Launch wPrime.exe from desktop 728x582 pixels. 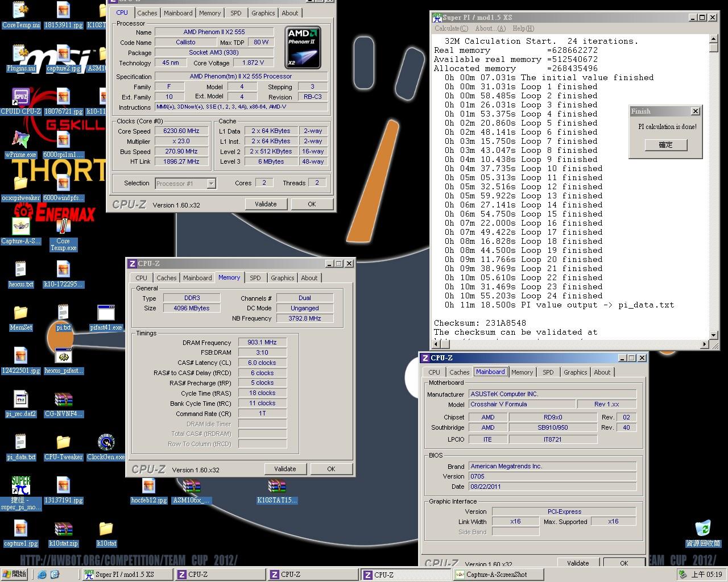tap(20, 144)
